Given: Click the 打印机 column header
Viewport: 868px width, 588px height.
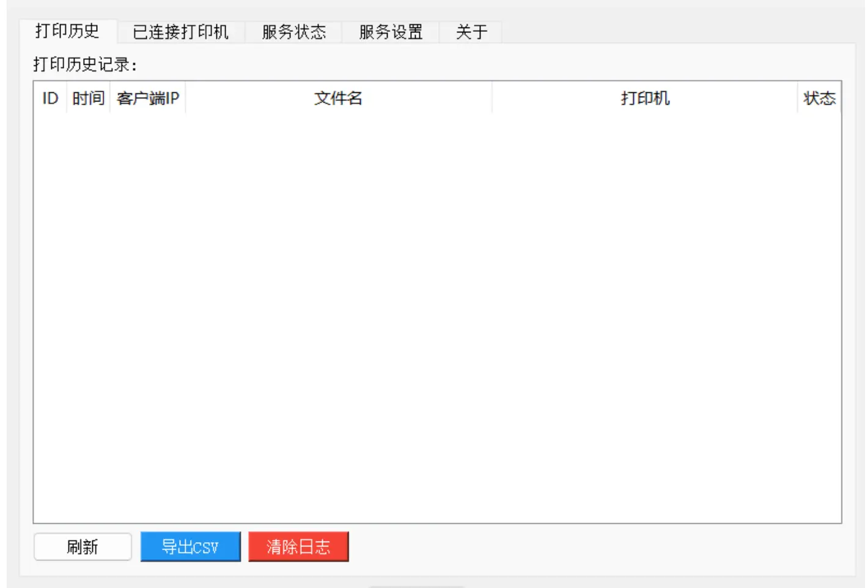Looking at the screenshot, I should coord(644,98).
